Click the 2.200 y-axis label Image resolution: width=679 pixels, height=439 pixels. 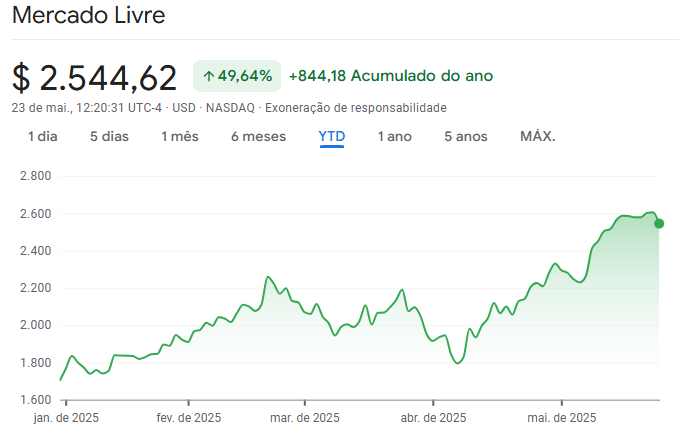pyautogui.click(x=36, y=288)
